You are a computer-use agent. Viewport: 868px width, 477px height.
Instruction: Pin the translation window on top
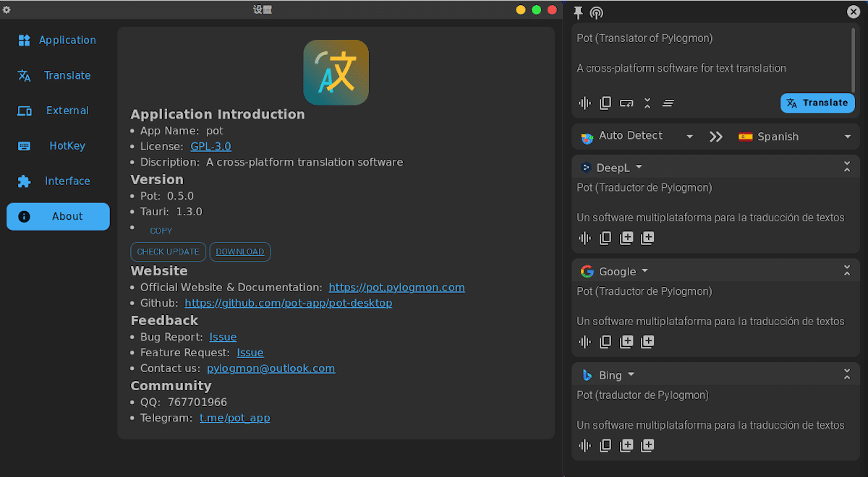pyautogui.click(x=577, y=12)
